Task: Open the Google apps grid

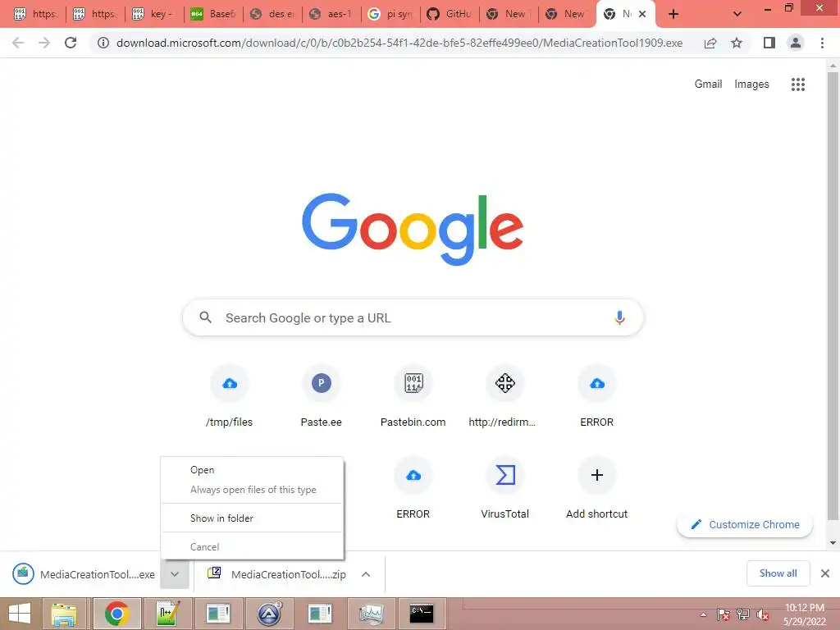Action: click(x=797, y=84)
